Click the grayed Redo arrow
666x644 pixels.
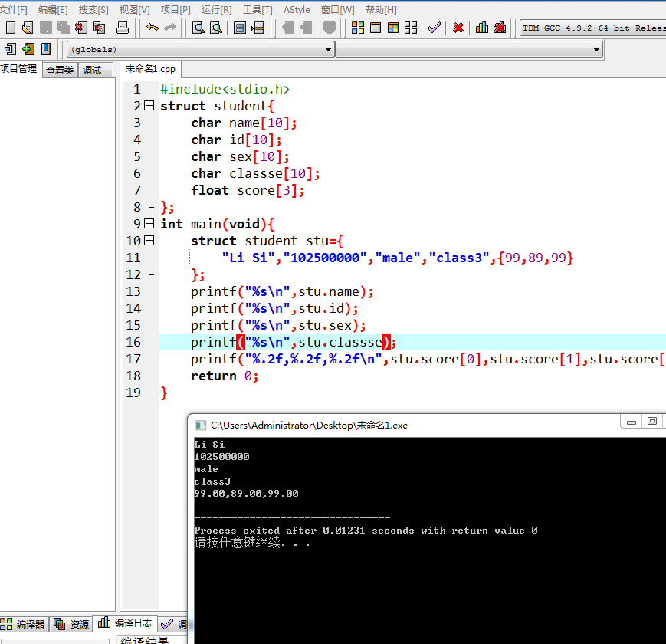pos(170,28)
